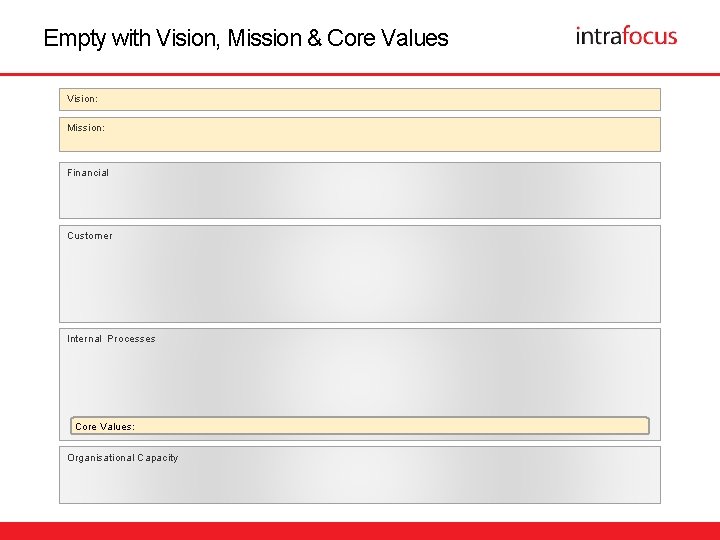Select the Organisational Capacity box
Image resolution: width=720 pixels, height=540 pixels.
click(360, 475)
